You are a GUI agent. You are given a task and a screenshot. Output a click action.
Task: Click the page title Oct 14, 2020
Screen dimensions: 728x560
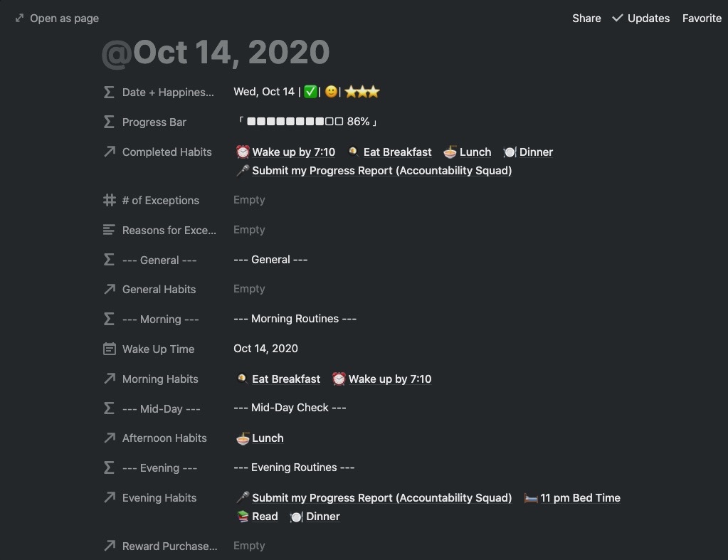[x=216, y=53]
